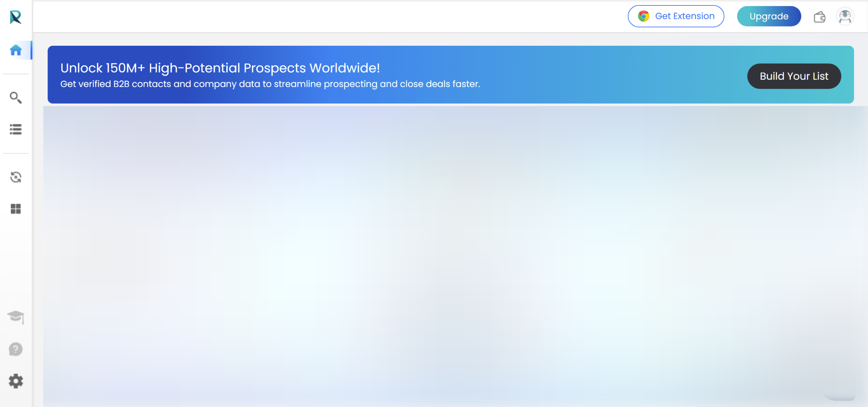
Task: Click the Upgrade button
Action: coord(769,16)
